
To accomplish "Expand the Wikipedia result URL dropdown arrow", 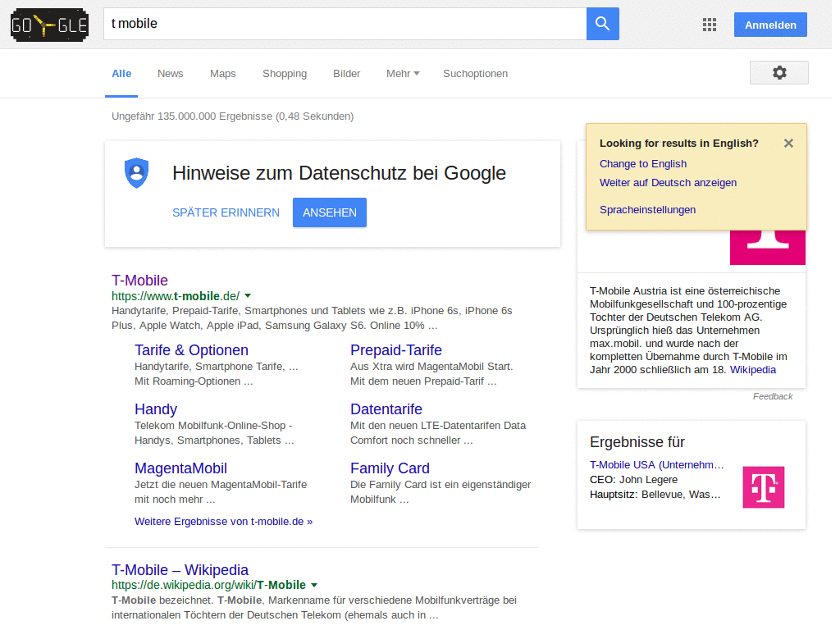I will [314, 585].
